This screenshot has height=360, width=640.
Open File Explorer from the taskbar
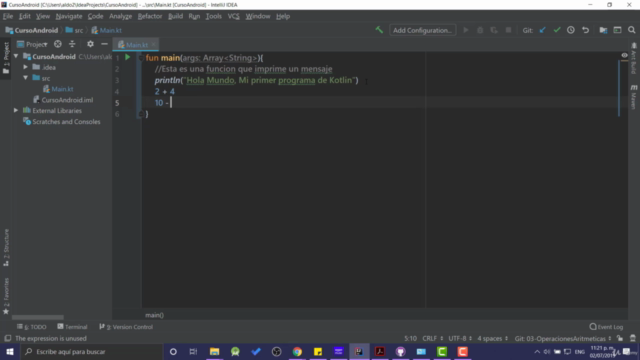(x=214, y=351)
